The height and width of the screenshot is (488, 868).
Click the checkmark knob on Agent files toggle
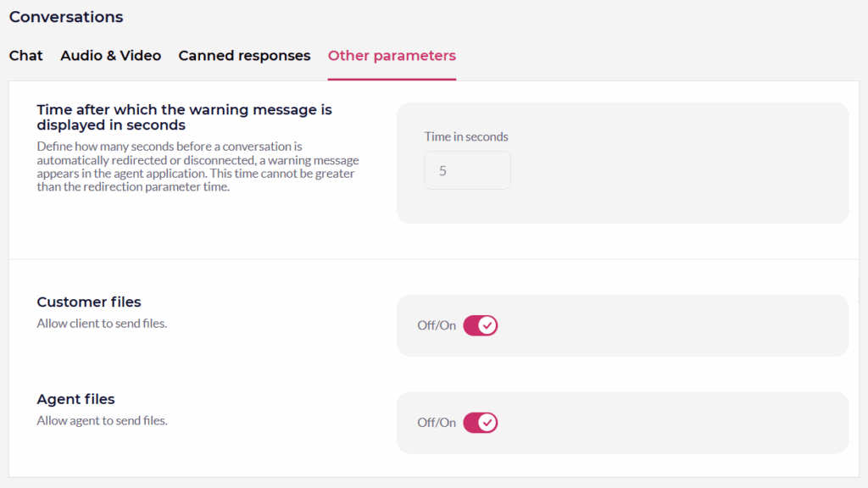pyautogui.click(x=487, y=423)
